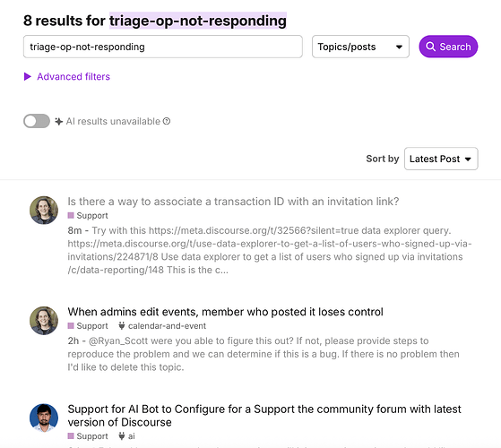Open avatar of AI Bot support topic poster
Image resolution: width=501 pixels, height=448 pixels.
[x=44, y=418]
